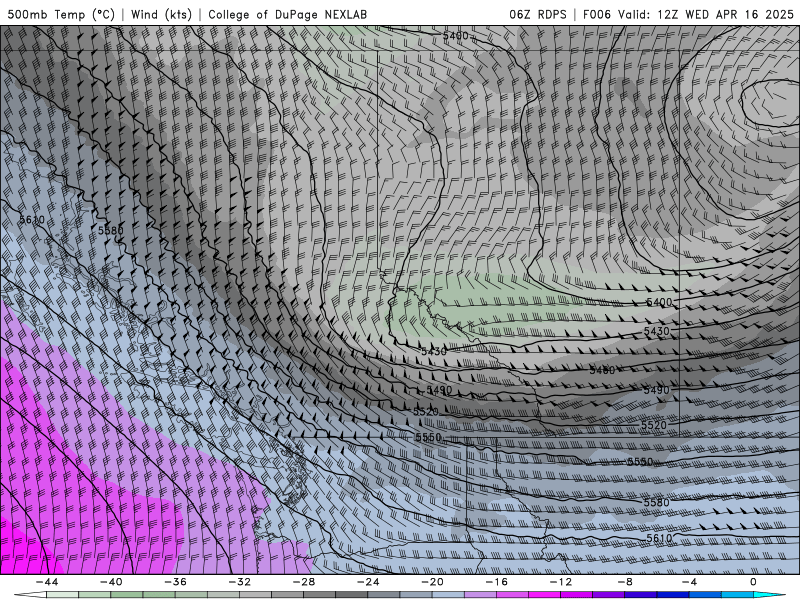Select the -36 colorbar temperature label

(175, 582)
